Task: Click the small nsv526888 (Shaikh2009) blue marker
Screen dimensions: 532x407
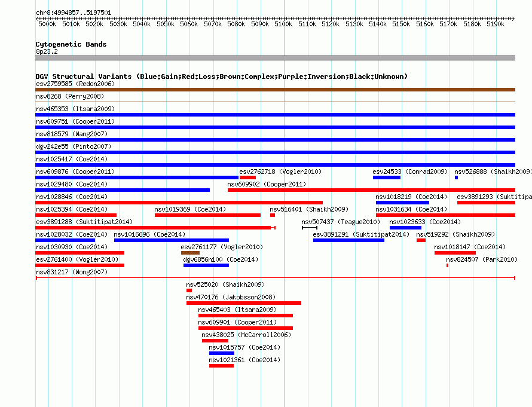Action: click(456, 178)
